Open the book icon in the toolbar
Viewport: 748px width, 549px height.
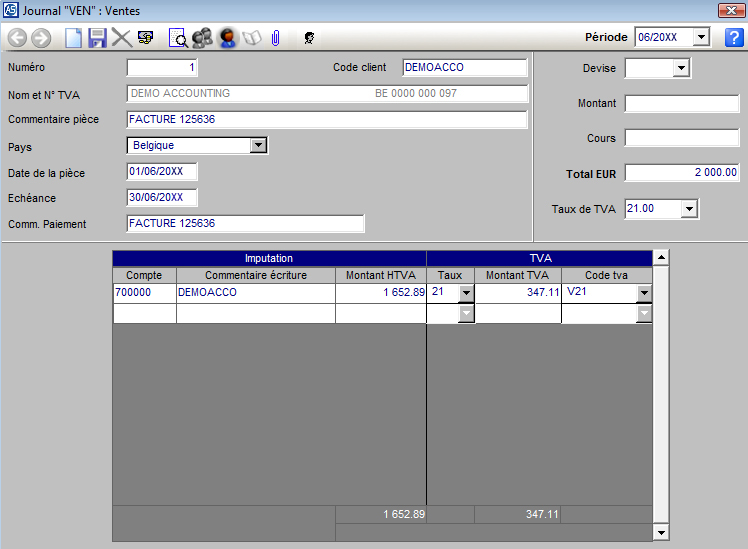[252, 38]
